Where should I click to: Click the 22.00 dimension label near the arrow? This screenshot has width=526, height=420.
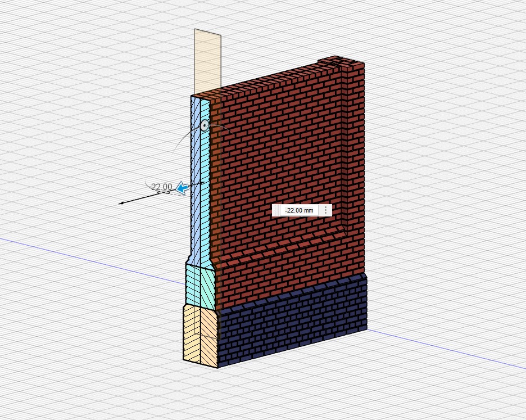(x=162, y=187)
